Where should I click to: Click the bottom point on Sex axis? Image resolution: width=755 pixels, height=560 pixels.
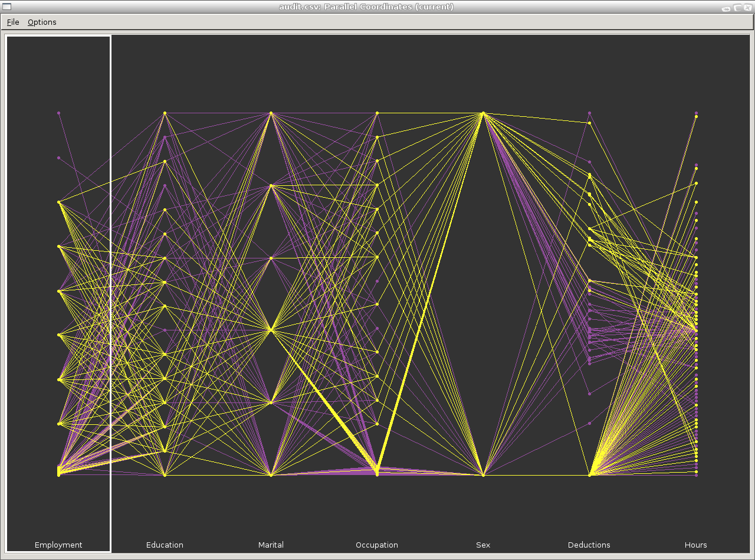pyautogui.click(x=483, y=475)
